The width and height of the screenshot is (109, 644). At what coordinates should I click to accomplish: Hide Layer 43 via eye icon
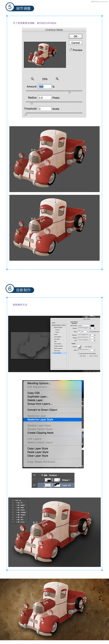coord(34,485)
